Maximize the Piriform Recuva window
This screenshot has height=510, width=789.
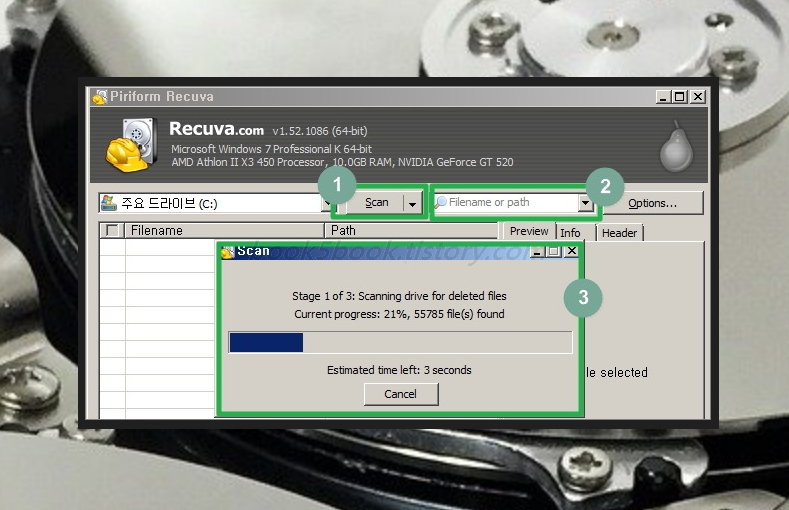680,97
